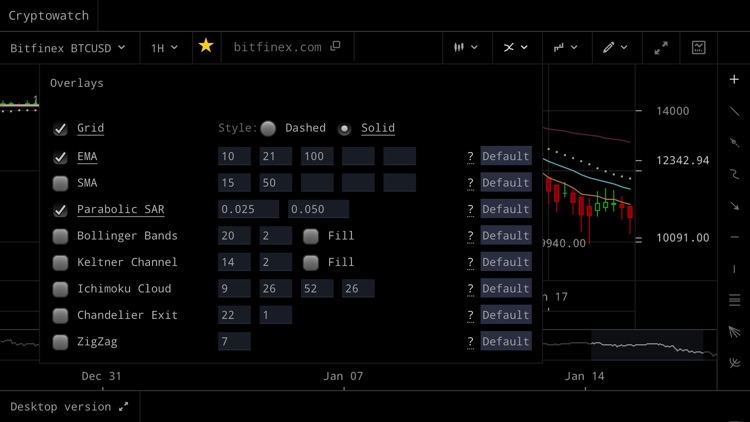This screenshot has width=750, height=422.
Task: Toggle the Keltner Channel Fill checkbox
Action: (311, 263)
